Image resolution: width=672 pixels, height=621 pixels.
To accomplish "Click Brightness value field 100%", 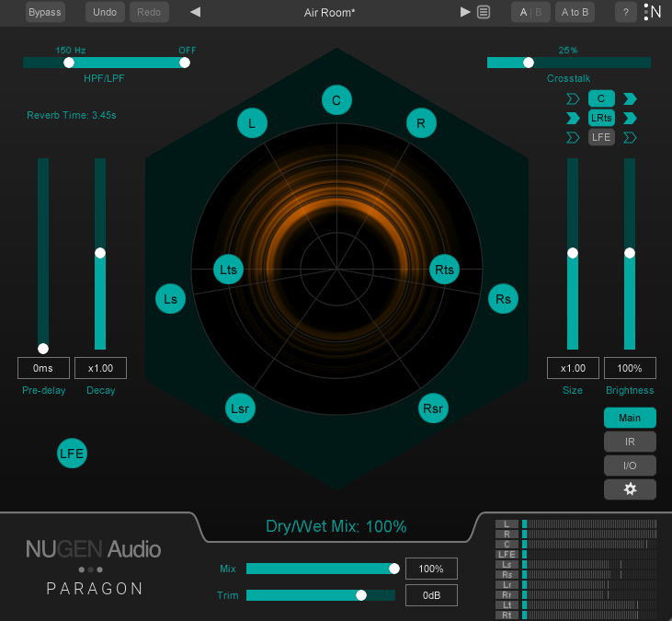I will (630, 368).
